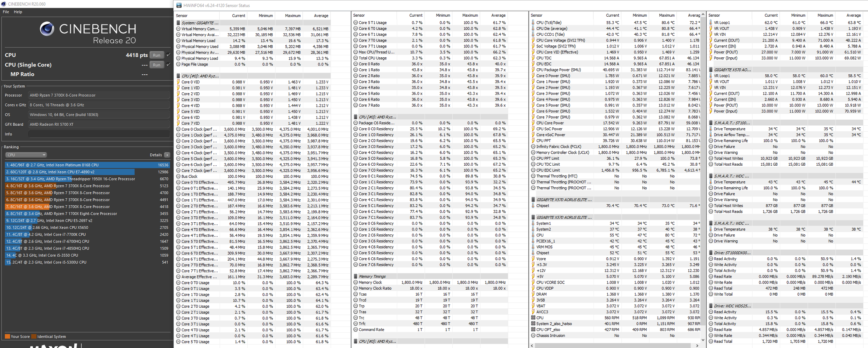Click the thermometer icon beside VRM MOS

click(533, 247)
